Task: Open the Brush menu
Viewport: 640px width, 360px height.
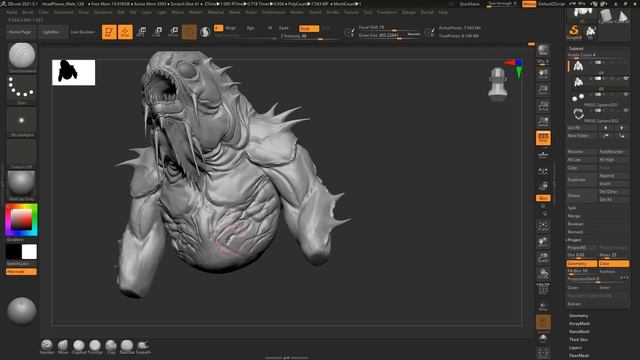Action: (28, 12)
